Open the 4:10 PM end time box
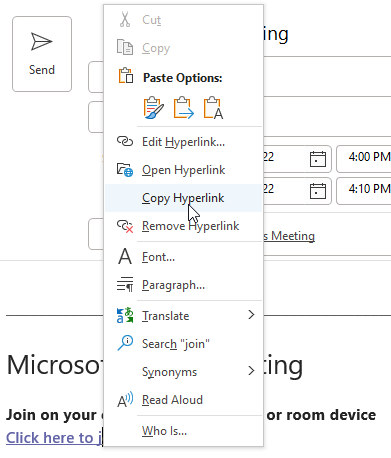Image resolution: width=391 pixels, height=458 pixels. coord(364,191)
